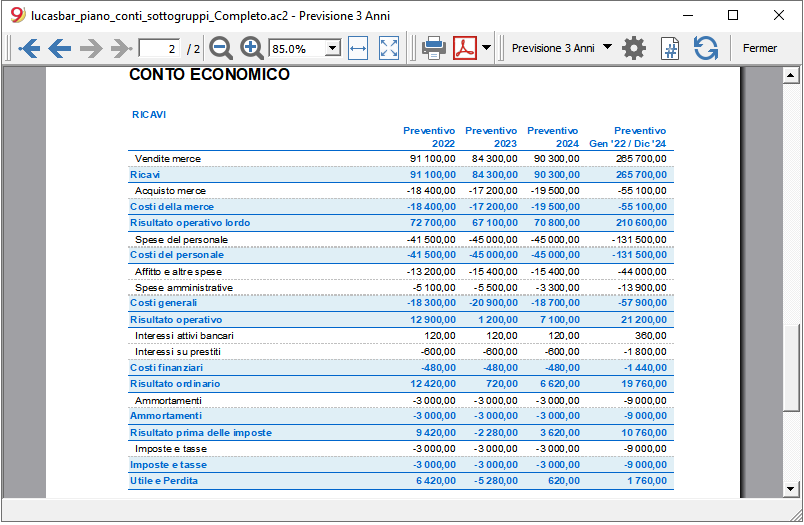Click the 6 420,00 profit value

pyautogui.click(x=436, y=481)
